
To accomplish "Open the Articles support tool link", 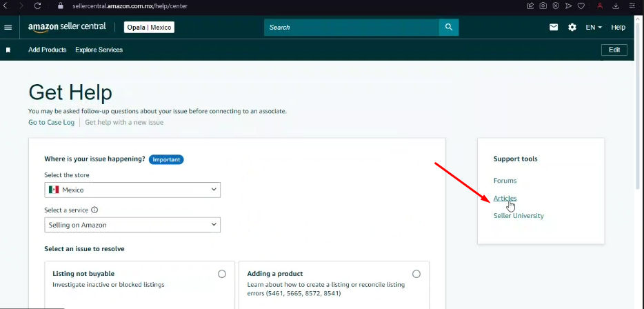I will (x=505, y=198).
